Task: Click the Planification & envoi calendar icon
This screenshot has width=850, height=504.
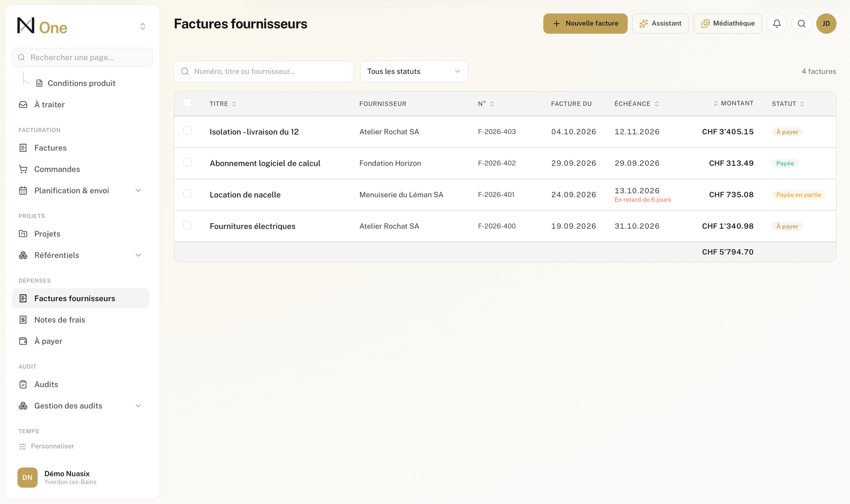Action: click(x=23, y=190)
